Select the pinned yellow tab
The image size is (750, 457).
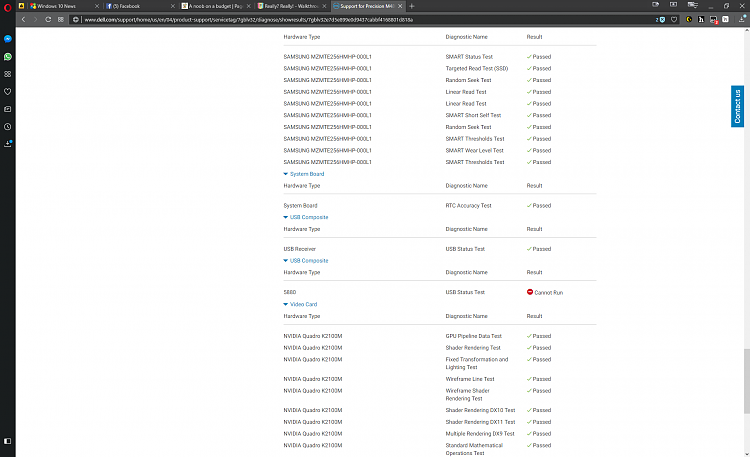click(22, 6)
